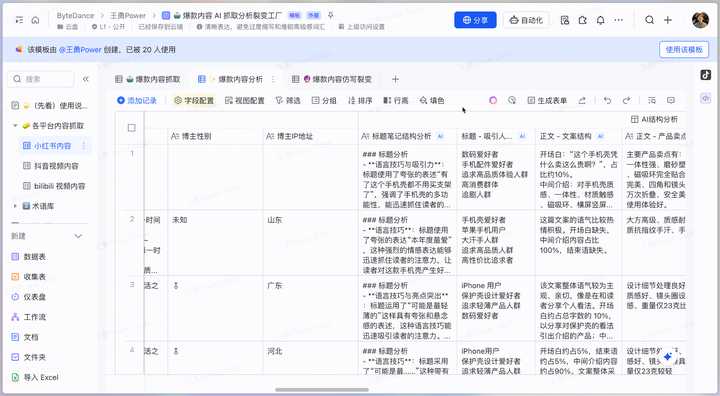The image size is (720, 396).
Task: Click the reminder clock icon in toolbar
Action: [x=512, y=100]
